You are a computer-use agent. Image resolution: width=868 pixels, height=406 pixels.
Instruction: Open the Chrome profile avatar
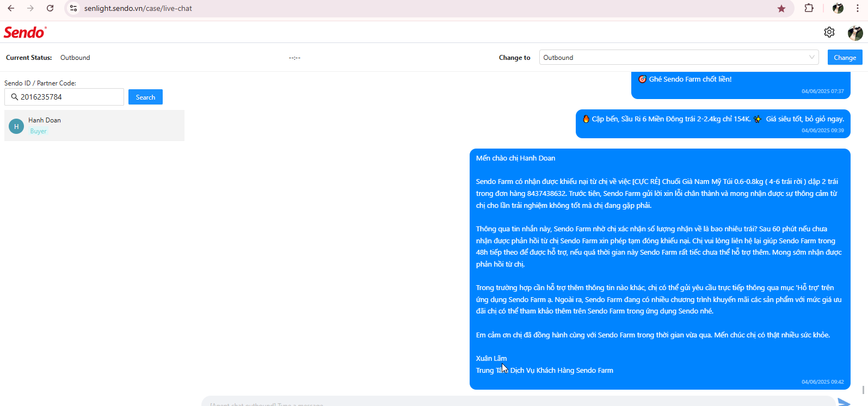point(838,8)
